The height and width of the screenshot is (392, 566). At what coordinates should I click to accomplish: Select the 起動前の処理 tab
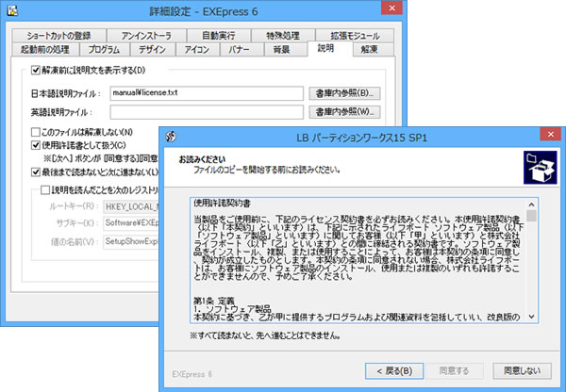pyautogui.click(x=45, y=49)
